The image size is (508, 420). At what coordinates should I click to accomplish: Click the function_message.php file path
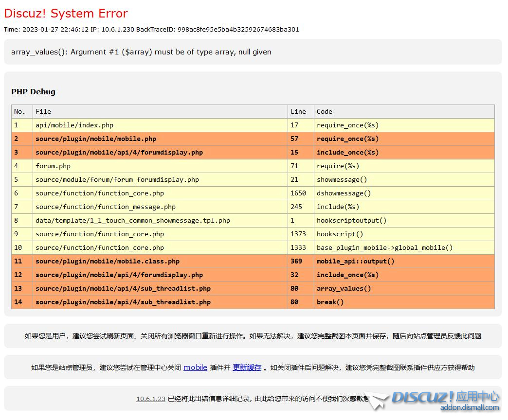pyautogui.click(x=106, y=207)
